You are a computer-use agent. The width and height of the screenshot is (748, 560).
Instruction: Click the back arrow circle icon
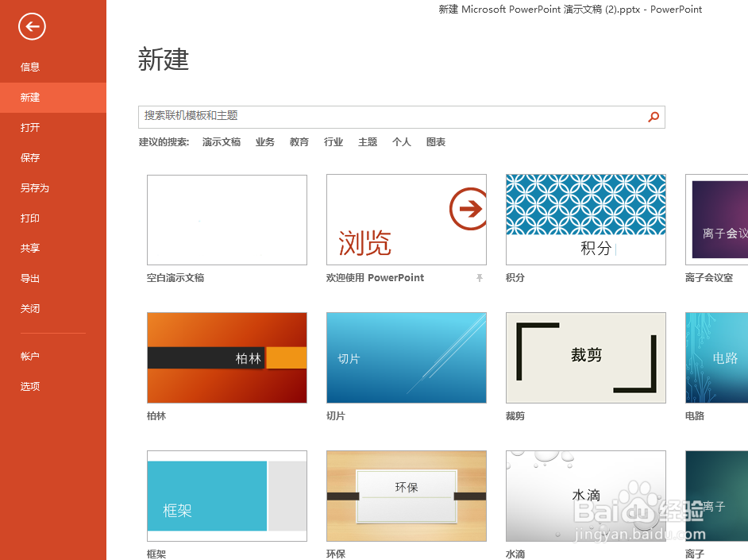point(32,26)
